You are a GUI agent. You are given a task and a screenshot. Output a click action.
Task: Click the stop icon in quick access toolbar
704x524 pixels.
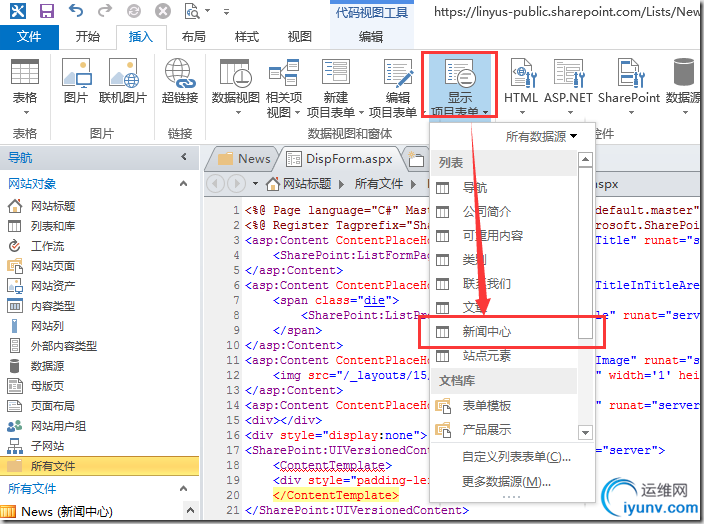pyautogui.click(x=163, y=11)
